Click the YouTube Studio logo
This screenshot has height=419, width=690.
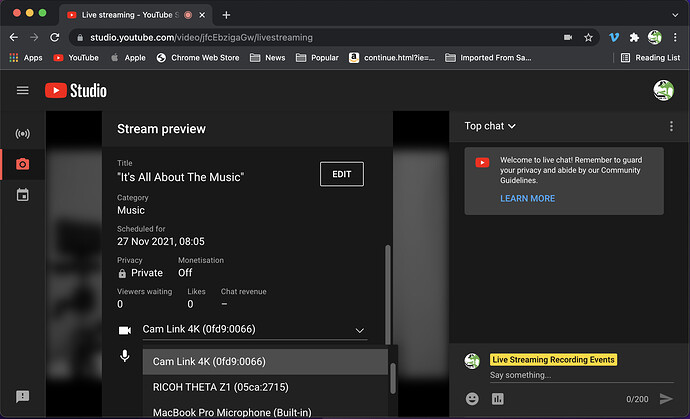point(76,91)
